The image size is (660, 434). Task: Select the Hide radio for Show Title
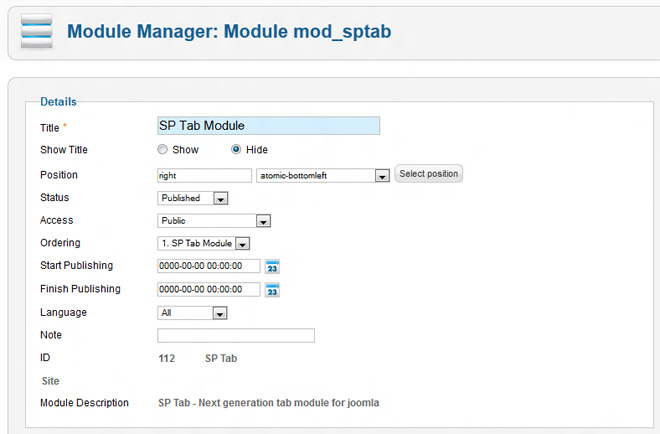tap(236, 150)
